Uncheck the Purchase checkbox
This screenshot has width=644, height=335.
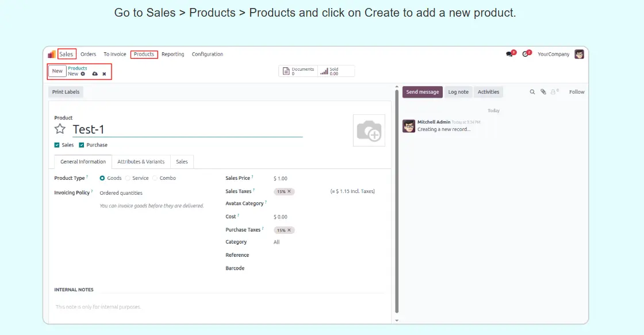pos(82,145)
